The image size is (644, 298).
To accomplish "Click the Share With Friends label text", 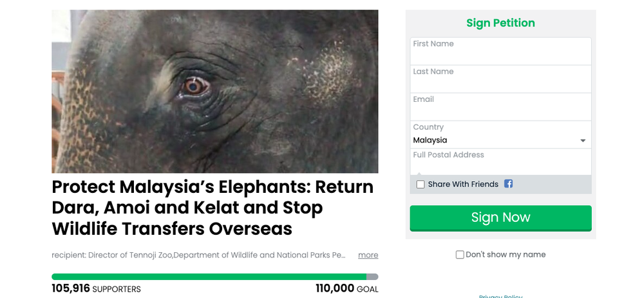I will coord(463,184).
